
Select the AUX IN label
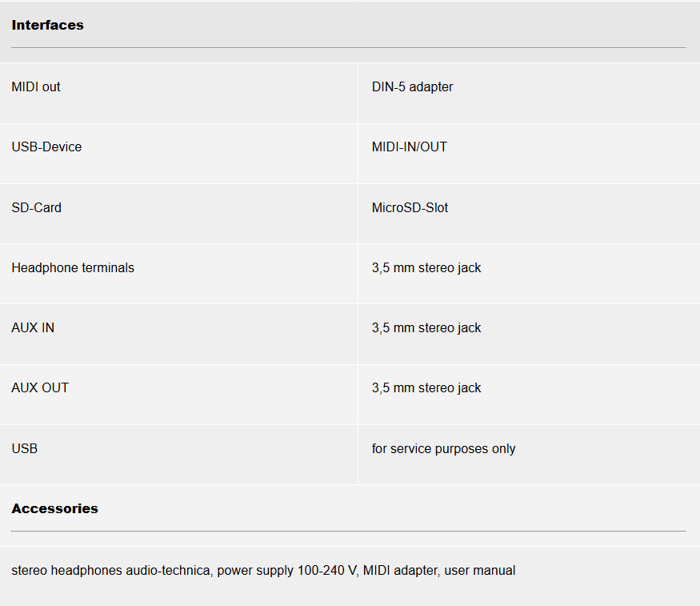click(33, 327)
